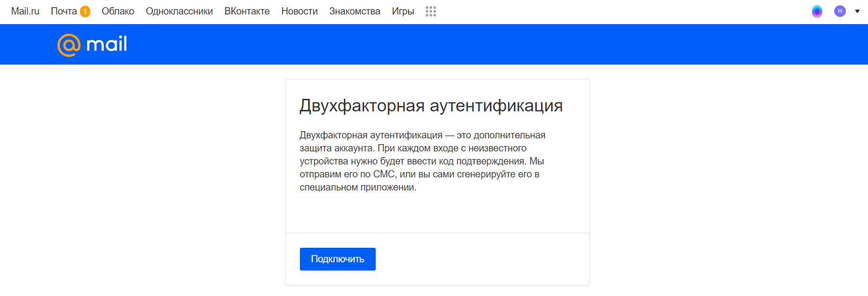The width and height of the screenshot is (868, 296).
Task: Click the empty blue header banner
Action: pyautogui.click(x=482, y=44)
